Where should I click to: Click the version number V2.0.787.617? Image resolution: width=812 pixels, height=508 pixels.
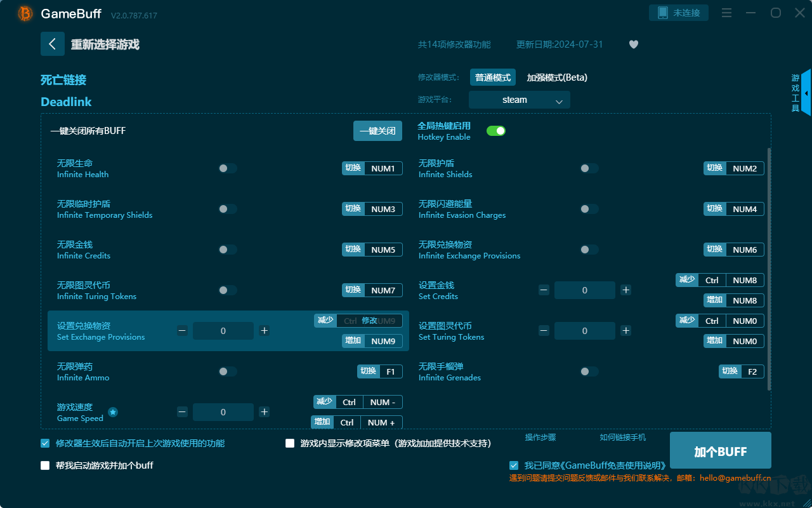(x=134, y=15)
